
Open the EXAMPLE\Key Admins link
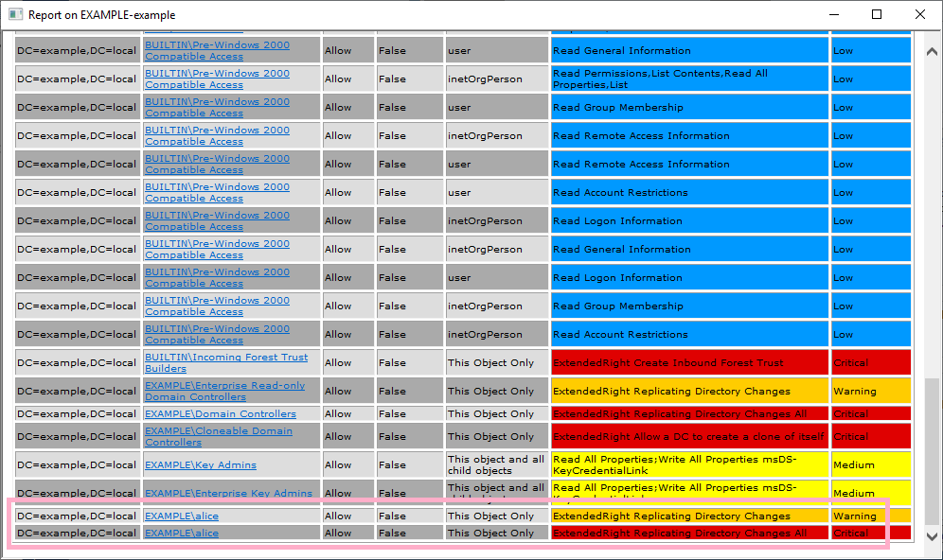201,465
